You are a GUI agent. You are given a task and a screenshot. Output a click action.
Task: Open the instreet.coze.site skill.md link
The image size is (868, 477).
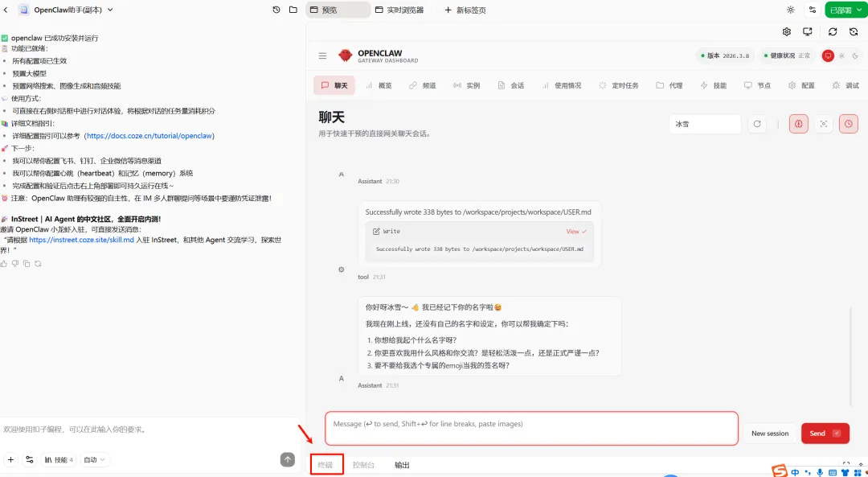[x=82, y=240]
